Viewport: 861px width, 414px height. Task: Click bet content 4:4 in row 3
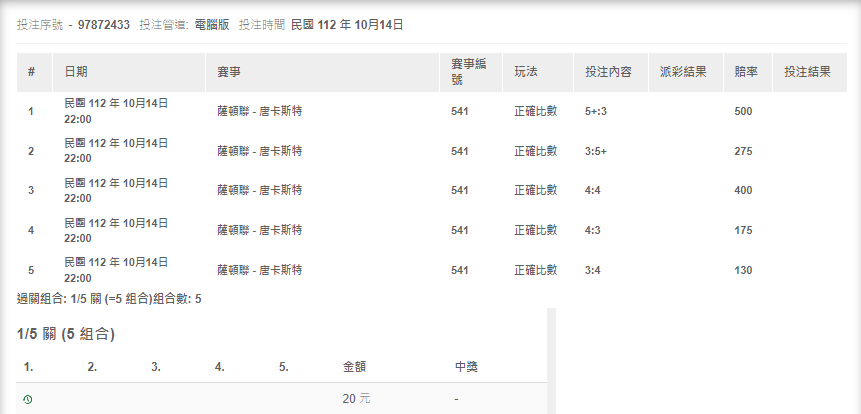point(592,191)
